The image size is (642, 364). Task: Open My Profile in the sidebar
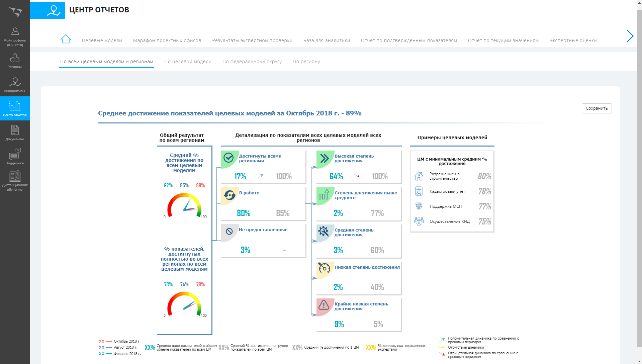pyautogui.click(x=15, y=36)
